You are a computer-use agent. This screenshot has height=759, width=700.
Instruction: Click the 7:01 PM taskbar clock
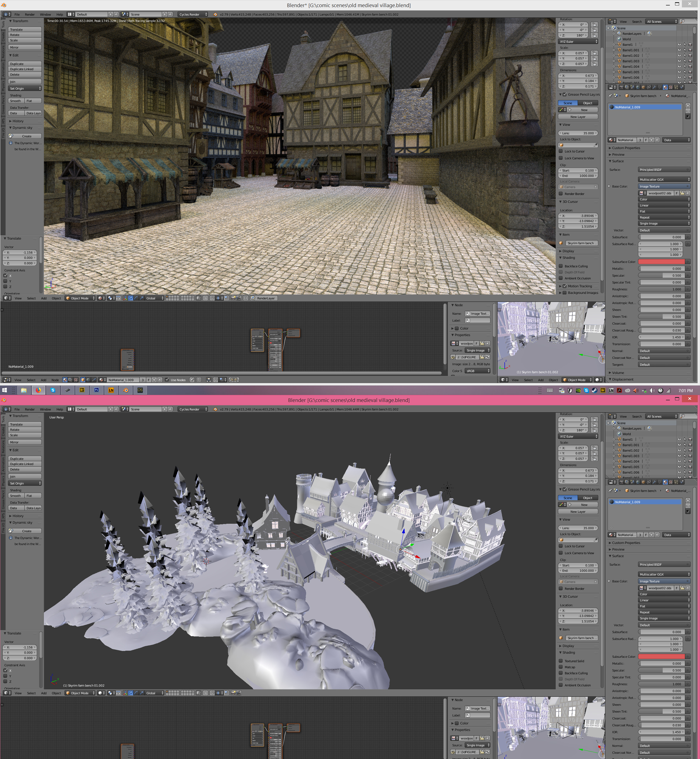(x=685, y=390)
